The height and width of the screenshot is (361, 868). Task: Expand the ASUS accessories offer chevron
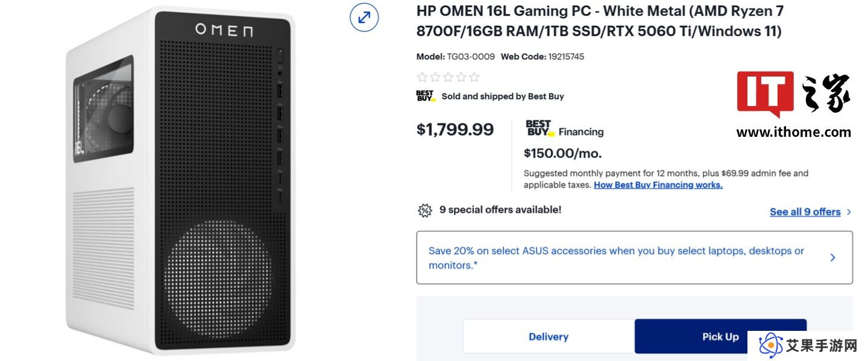click(832, 257)
